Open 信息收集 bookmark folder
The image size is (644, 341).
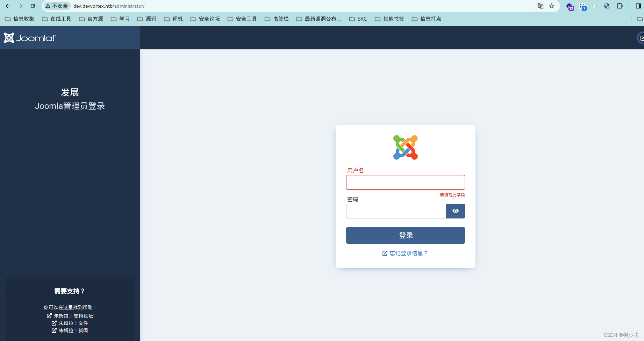click(20, 19)
